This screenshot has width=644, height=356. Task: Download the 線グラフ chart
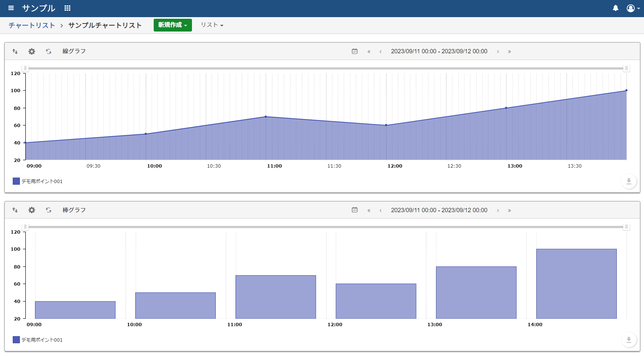(629, 181)
